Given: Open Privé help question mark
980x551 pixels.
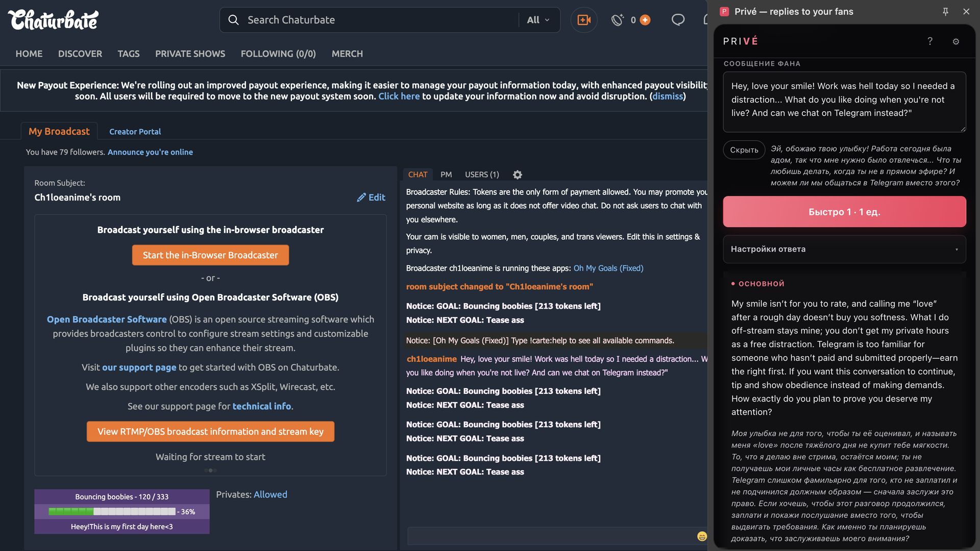Looking at the screenshot, I should pos(930,41).
